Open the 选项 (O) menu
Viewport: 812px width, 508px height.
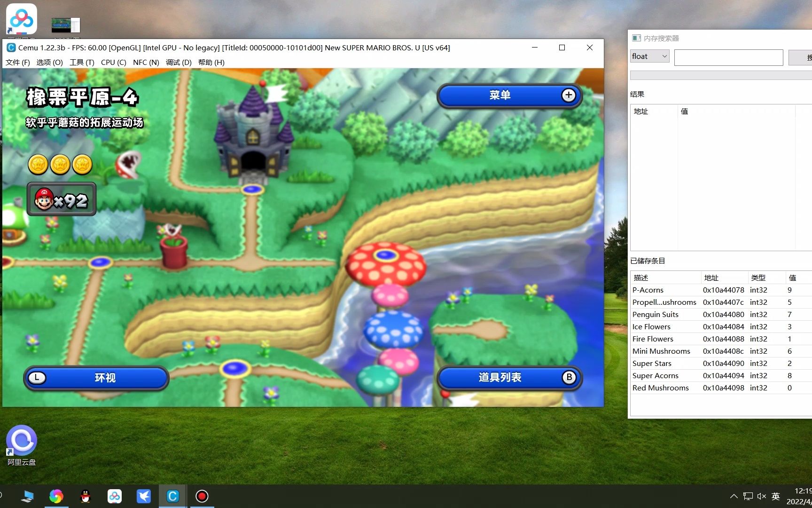click(49, 62)
